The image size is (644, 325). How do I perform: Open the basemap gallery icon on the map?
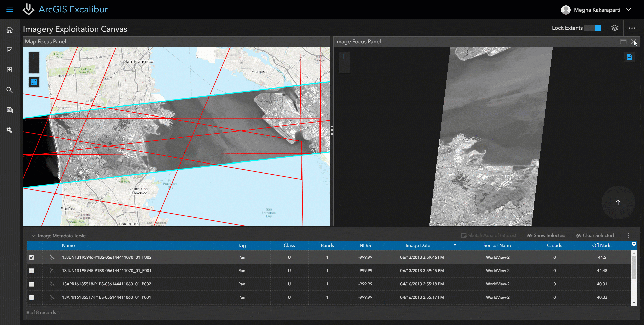pyautogui.click(x=34, y=82)
